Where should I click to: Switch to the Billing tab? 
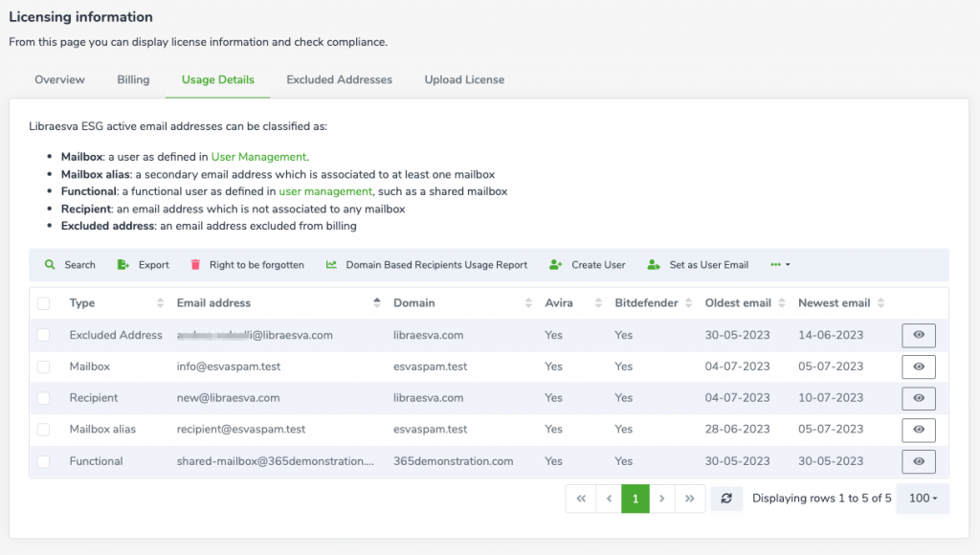[x=132, y=80]
